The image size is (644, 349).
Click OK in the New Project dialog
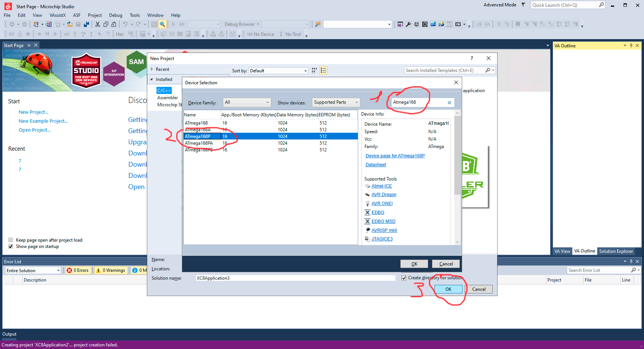(448, 289)
